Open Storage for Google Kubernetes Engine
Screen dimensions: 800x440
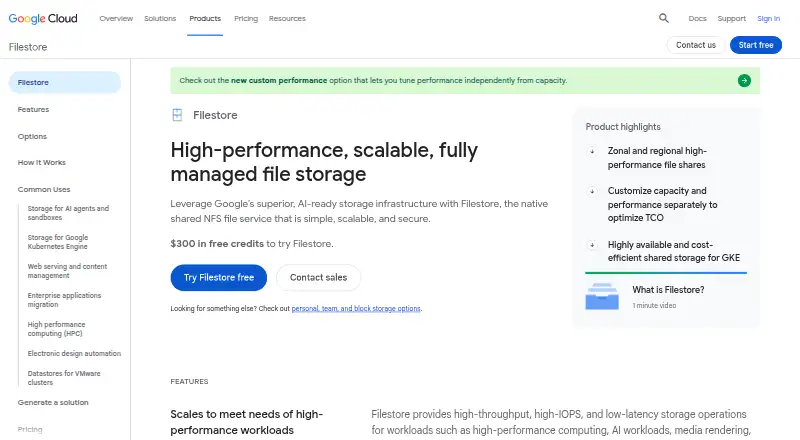point(58,242)
